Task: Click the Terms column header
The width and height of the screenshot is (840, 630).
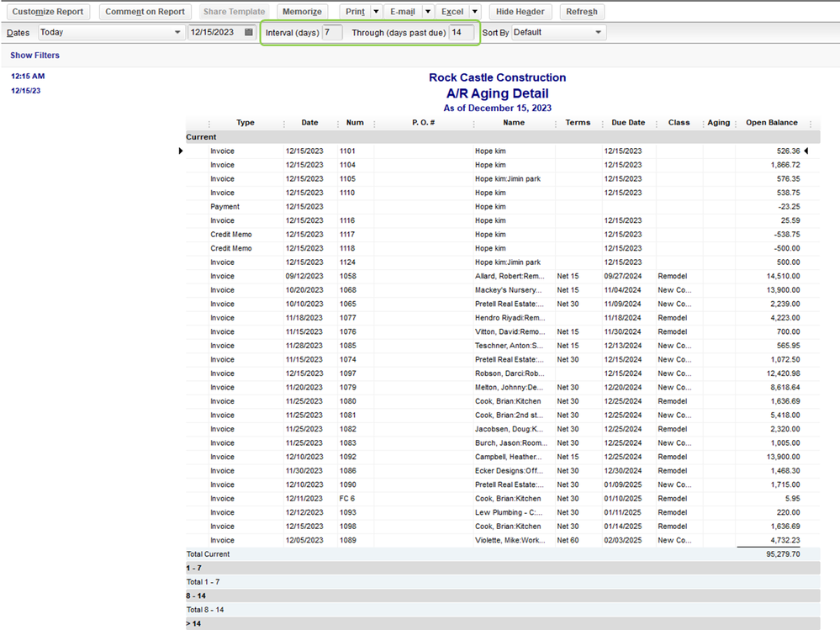Action: (578, 123)
